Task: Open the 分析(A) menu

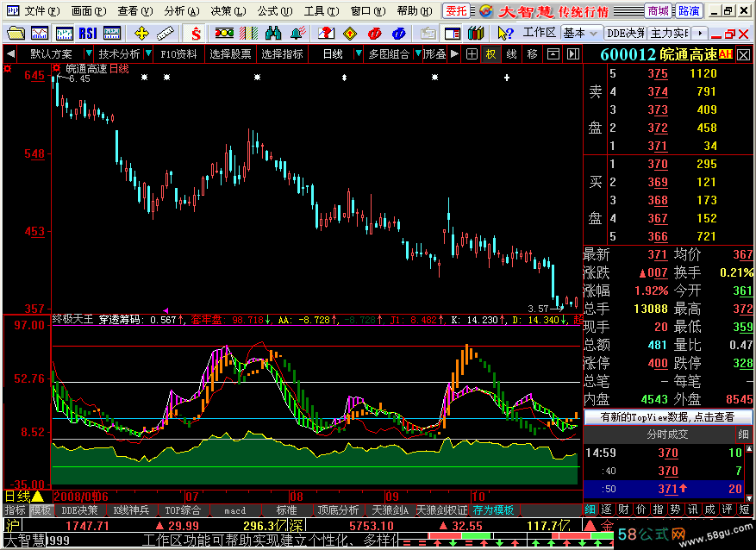Action: coord(182,10)
